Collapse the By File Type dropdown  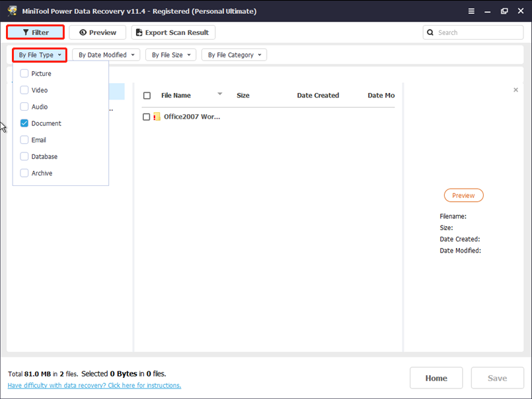(40, 55)
